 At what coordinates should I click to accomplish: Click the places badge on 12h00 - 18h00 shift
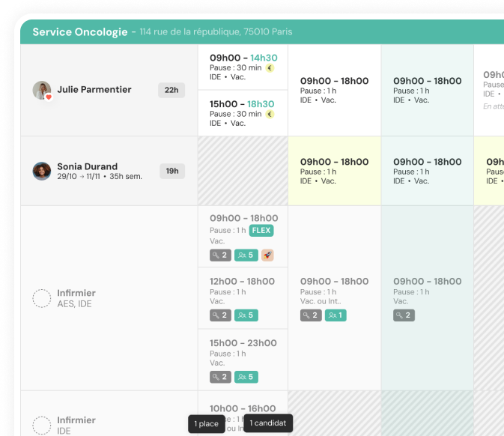pos(220,315)
